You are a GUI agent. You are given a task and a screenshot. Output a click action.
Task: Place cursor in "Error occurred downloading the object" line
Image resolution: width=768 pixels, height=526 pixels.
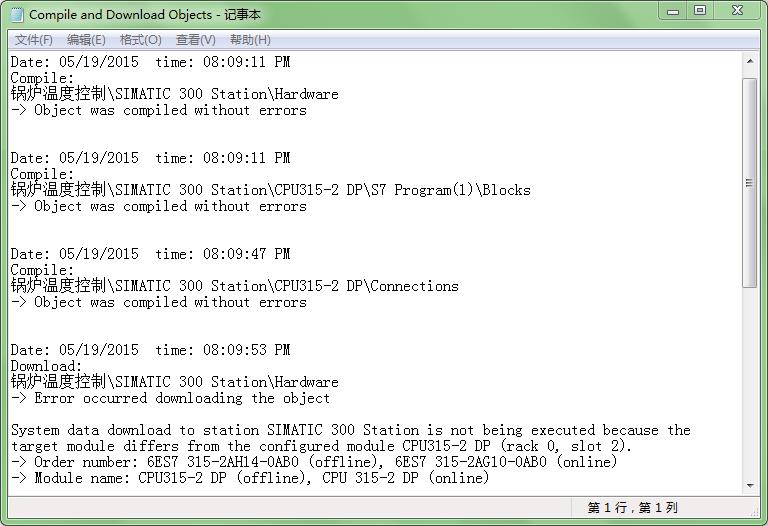click(x=182, y=398)
